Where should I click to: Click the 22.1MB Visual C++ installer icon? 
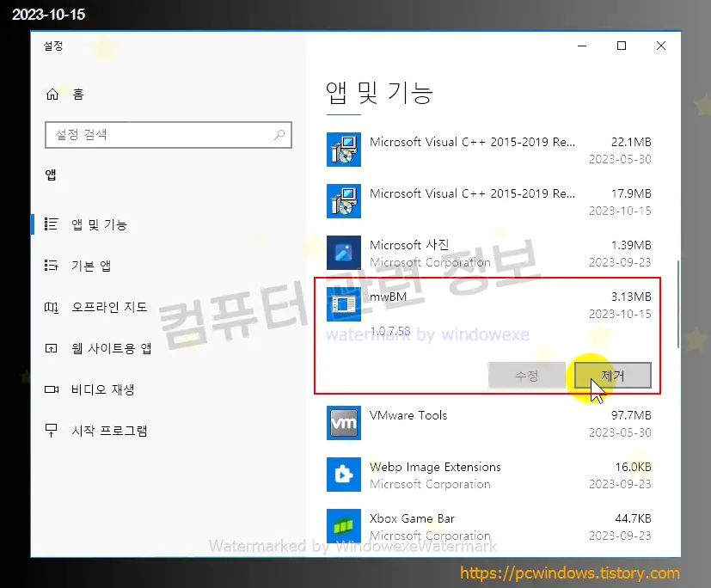point(344,150)
